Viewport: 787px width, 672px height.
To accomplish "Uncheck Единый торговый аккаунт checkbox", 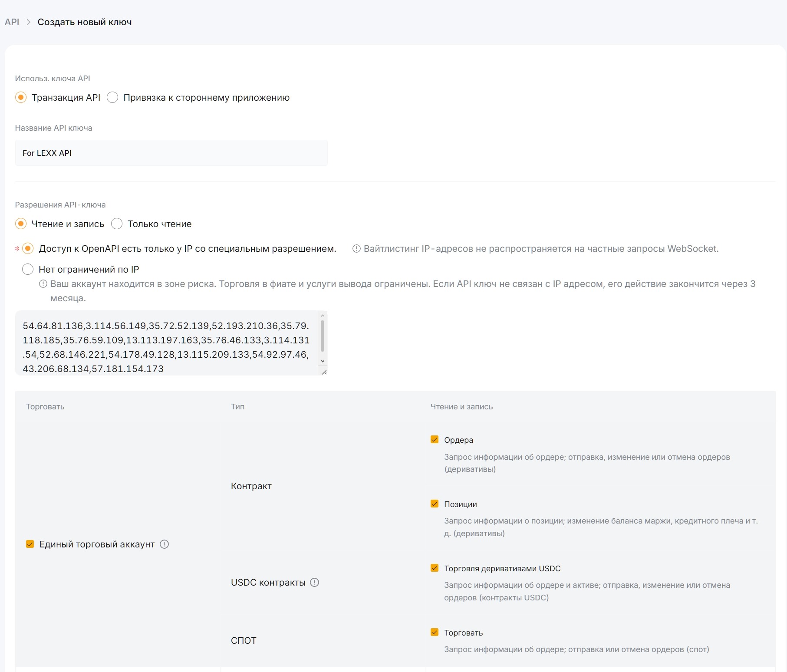I will point(30,544).
